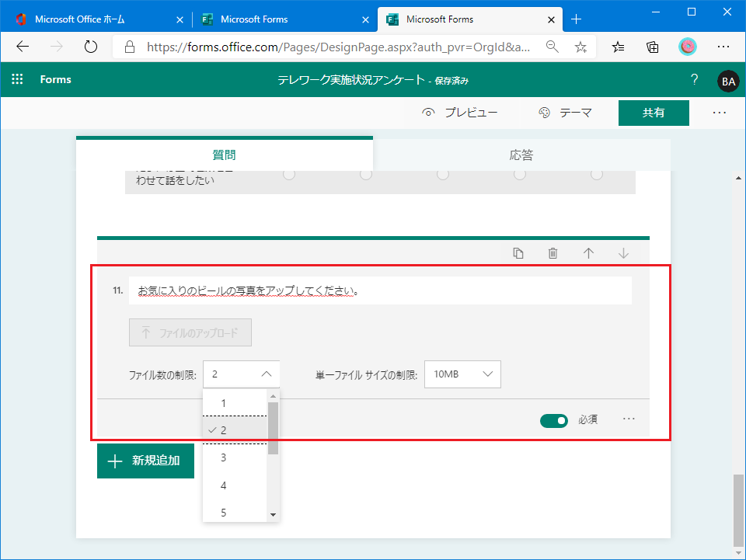Click the help question mark icon
Viewport: 746px width, 560px height.
point(694,79)
